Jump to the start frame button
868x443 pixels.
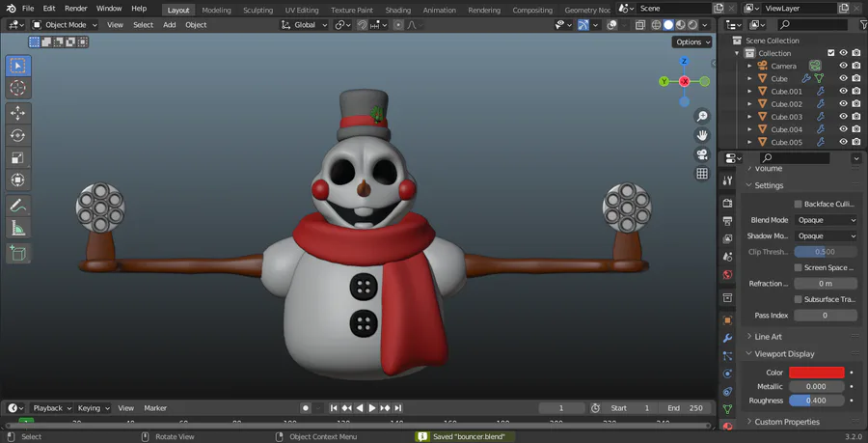coord(334,408)
